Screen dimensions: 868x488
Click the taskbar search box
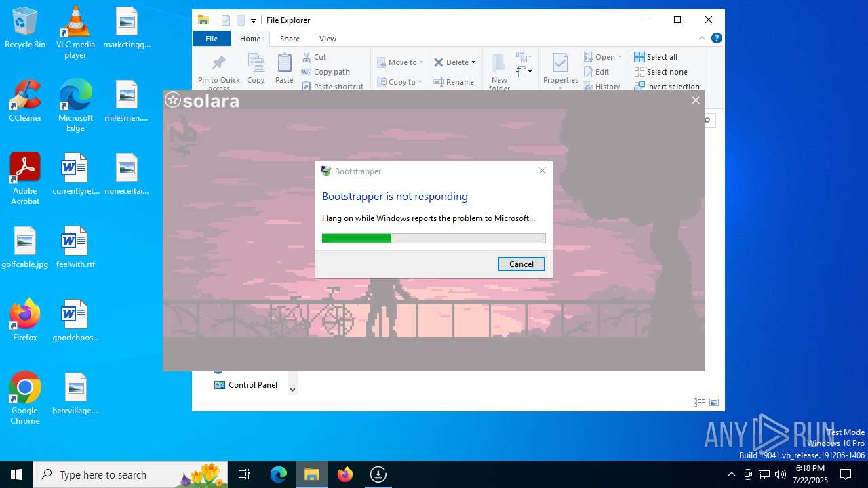click(x=130, y=474)
